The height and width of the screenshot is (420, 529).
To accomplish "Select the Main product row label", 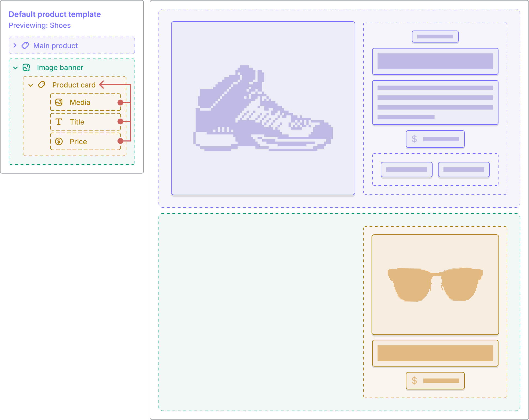I will pos(55,46).
